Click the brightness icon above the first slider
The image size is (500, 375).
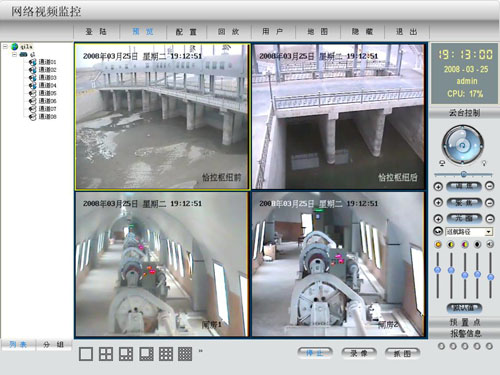click(x=438, y=245)
